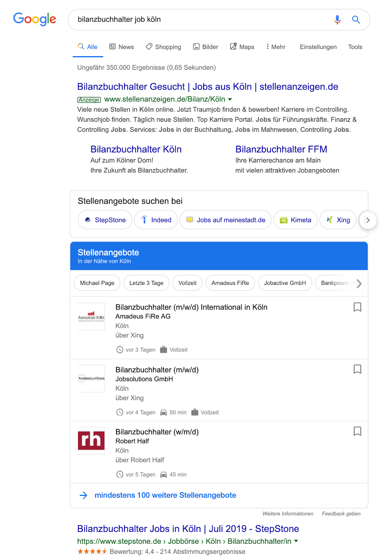This screenshot has width=392, height=558.
Task: Bookmark the Amadeus FiRe AG job
Action: click(357, 307)
